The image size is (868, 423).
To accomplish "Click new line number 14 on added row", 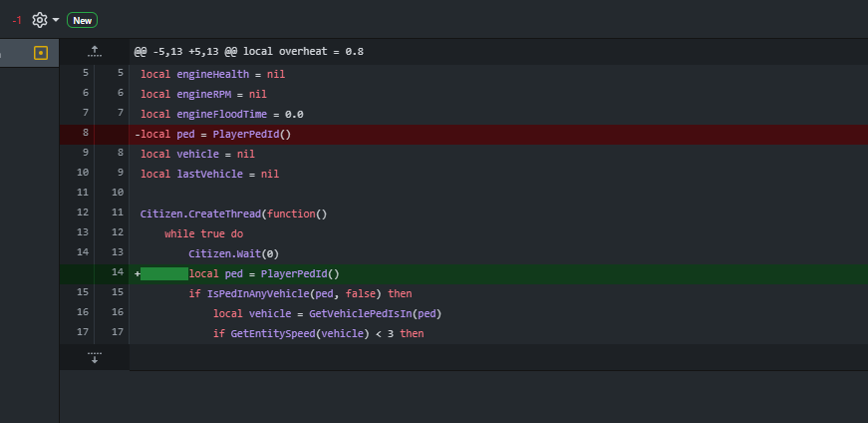I will tap(118, 273).
